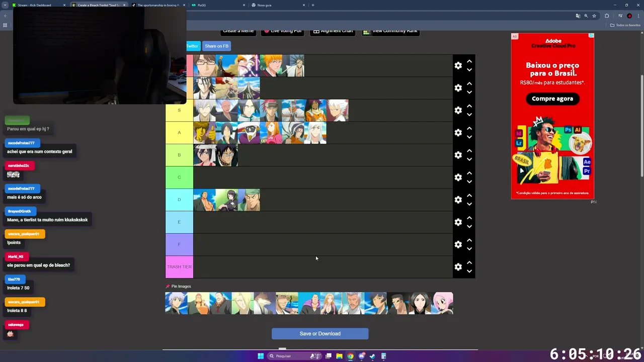This screenshot has height=362, width=644.
Task: Select the orange-haired character in top row
Action: pos(271,65)
